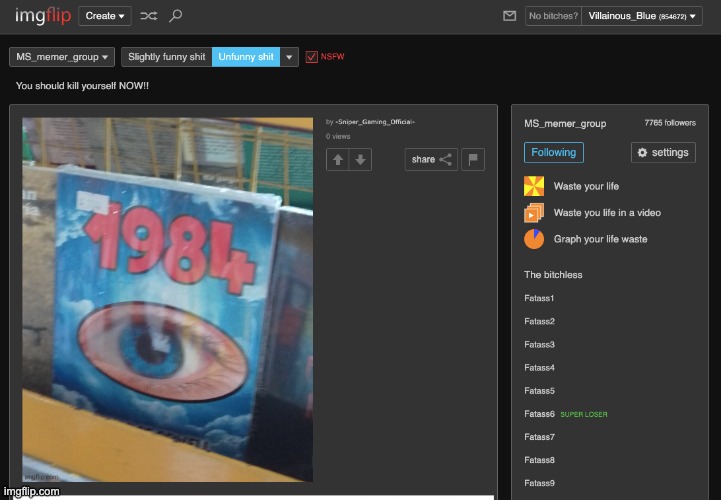The image size is (721, 500).
Task: Click the Following button
Action: (x=554, y=153)
